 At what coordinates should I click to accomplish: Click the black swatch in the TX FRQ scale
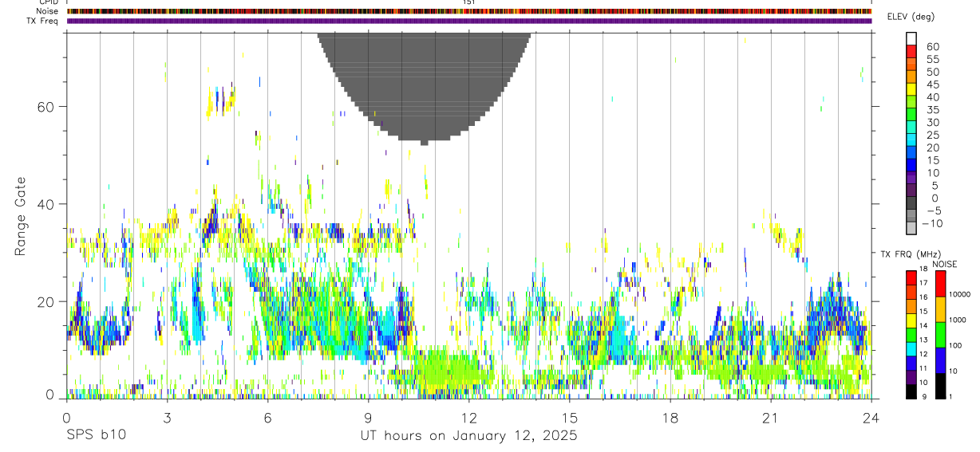(911, 391)
